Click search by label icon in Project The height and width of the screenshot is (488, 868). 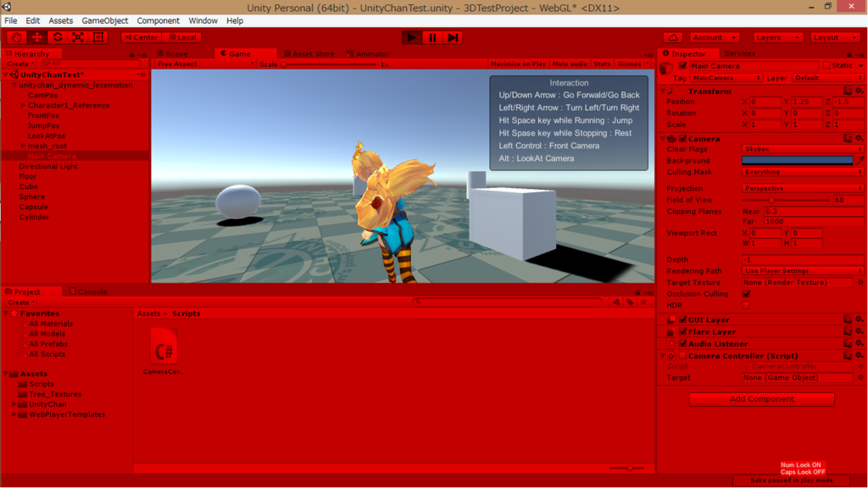[x=630, y=302]
